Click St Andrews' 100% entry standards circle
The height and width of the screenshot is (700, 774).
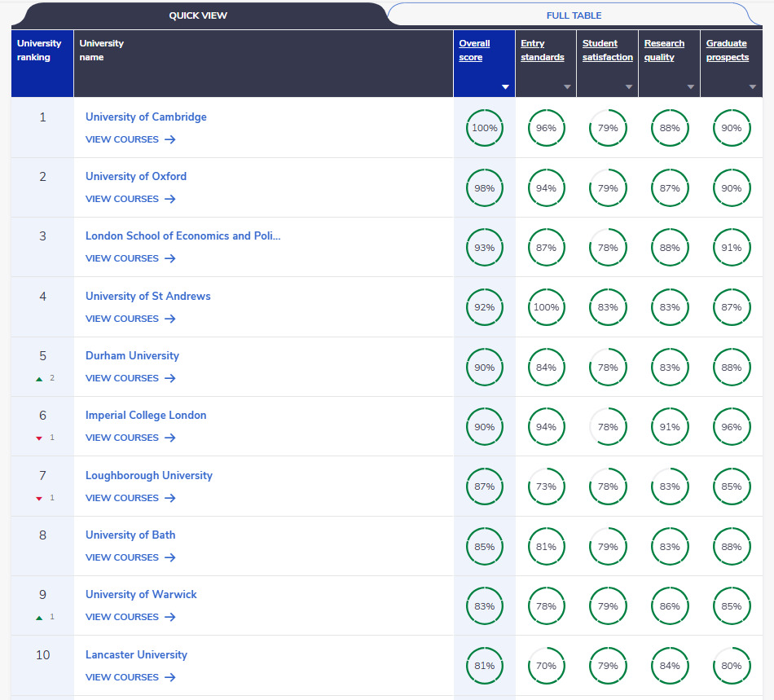(546, 307)
